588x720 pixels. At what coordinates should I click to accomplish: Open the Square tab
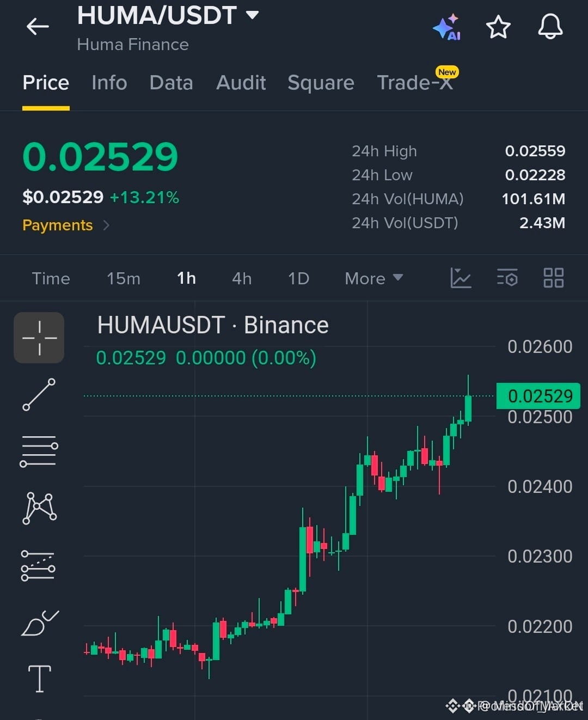(321, 83)
